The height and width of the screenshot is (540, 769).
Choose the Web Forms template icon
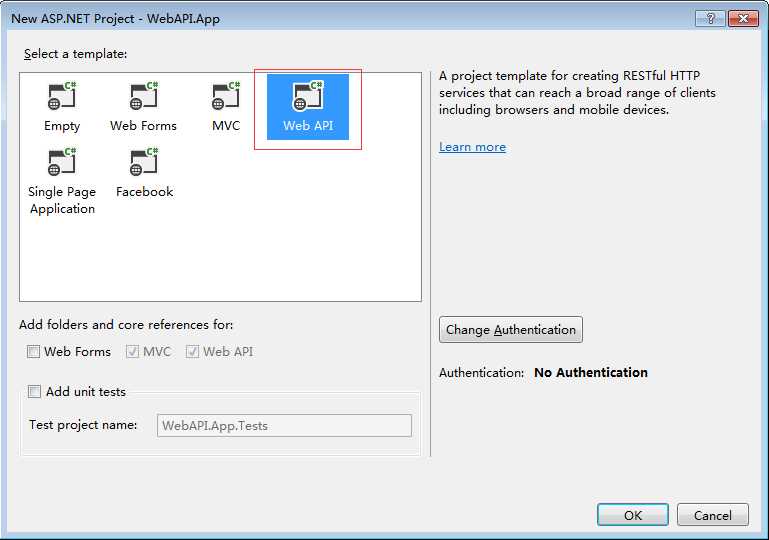click(x=144, y=97)
